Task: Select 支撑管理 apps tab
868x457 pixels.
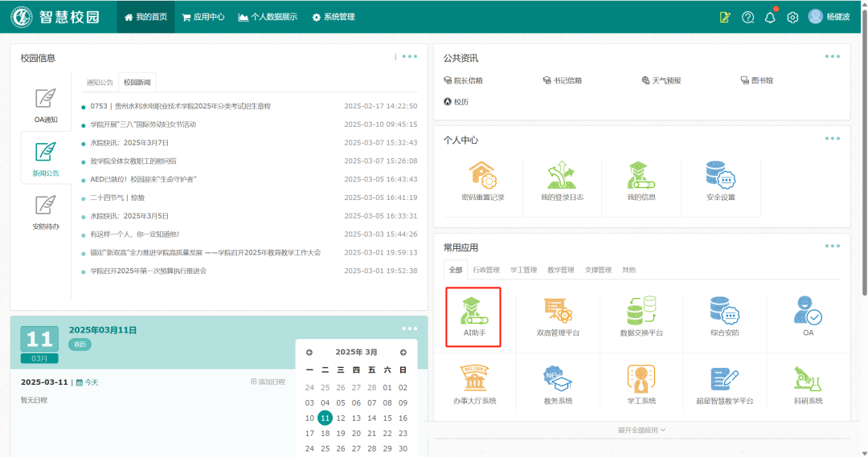Action: (x=598, y=270)
